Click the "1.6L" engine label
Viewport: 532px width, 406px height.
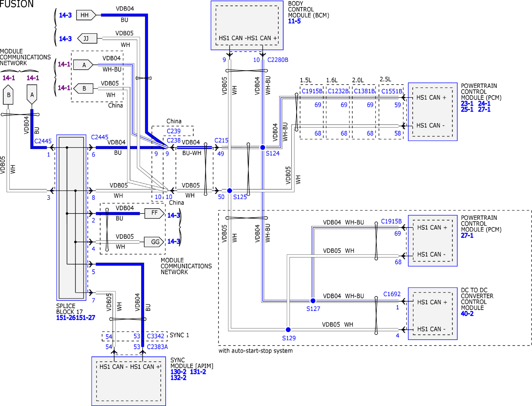[x=332, y=80]
